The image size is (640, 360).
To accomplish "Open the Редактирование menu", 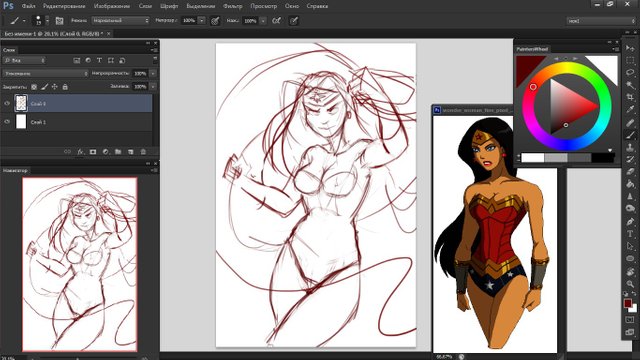I will (64, 6).
